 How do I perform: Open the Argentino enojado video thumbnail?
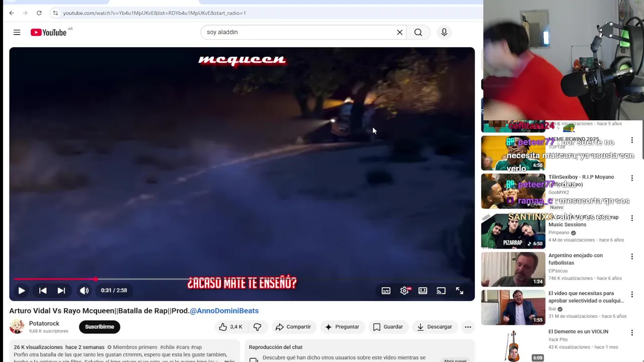(x=513, y=269)
